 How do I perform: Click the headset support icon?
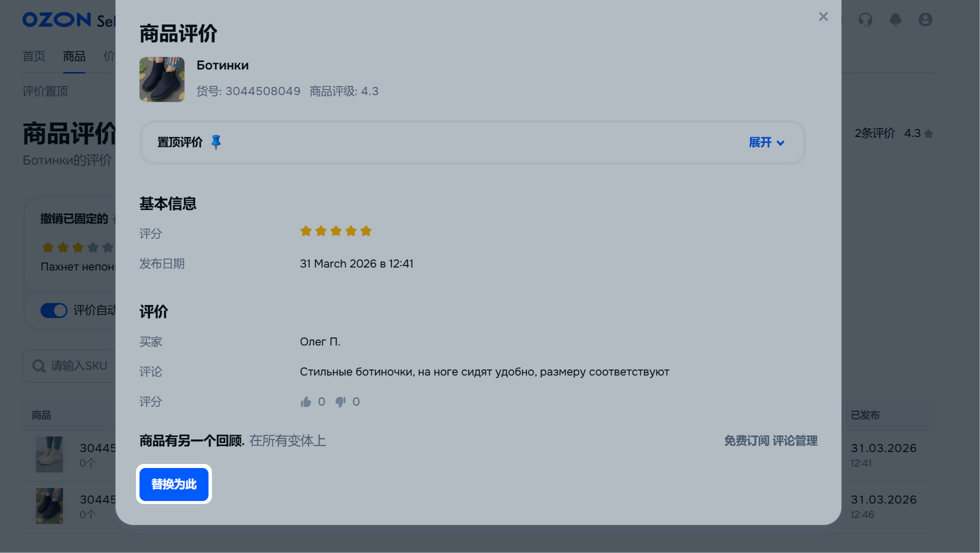click(x=865, y=19)
